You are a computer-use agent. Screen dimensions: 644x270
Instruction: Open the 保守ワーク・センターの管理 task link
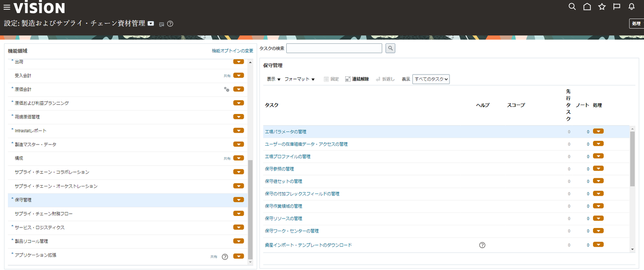tap(292, 231)
